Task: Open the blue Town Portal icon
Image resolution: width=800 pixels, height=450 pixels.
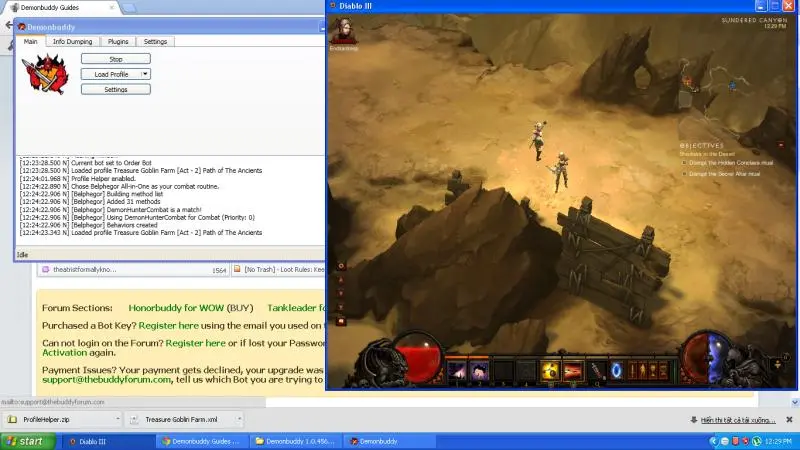Action: [x=616, y=371]
